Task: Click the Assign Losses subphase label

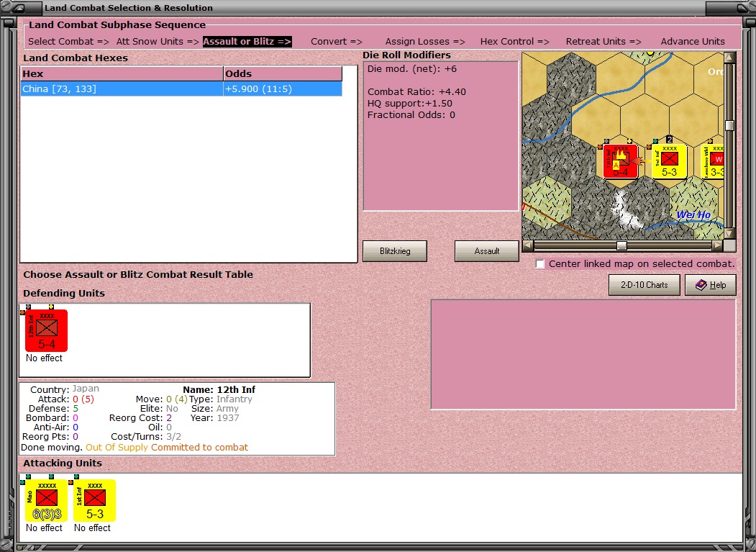Action: pos(425,42)
